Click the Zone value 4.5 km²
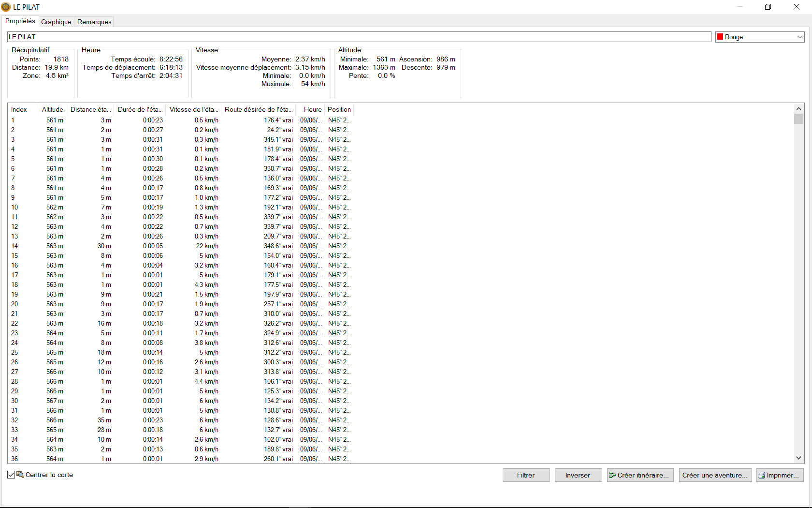Image resolution: width=812 pixels, height=508 pixels. click(57, 75)
